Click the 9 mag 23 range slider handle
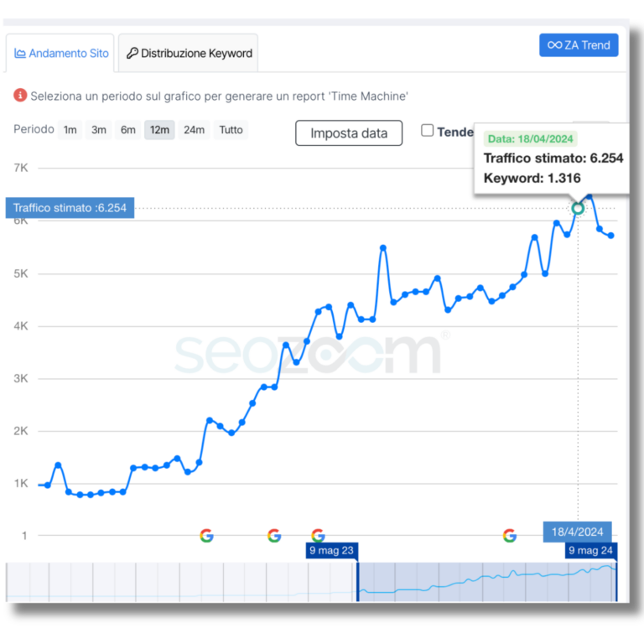The image size is (644, 644). (333, 551)
